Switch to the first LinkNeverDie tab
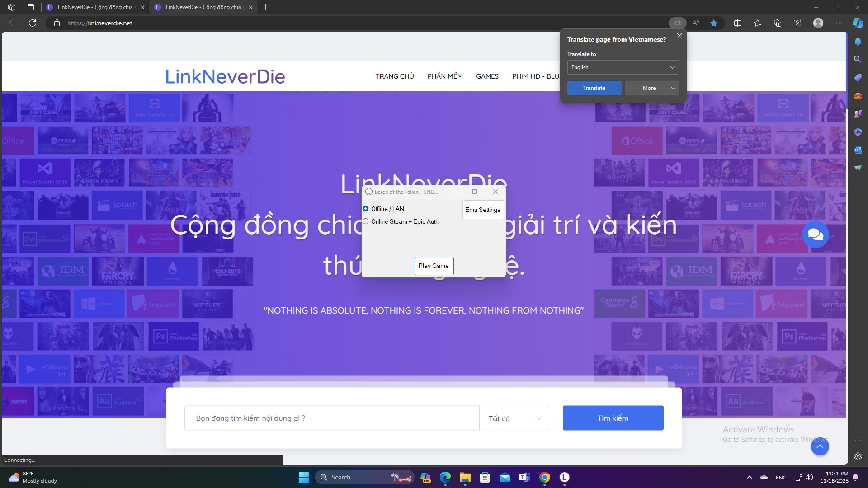The height and width of the screenshot is (488, 868). 95,7
